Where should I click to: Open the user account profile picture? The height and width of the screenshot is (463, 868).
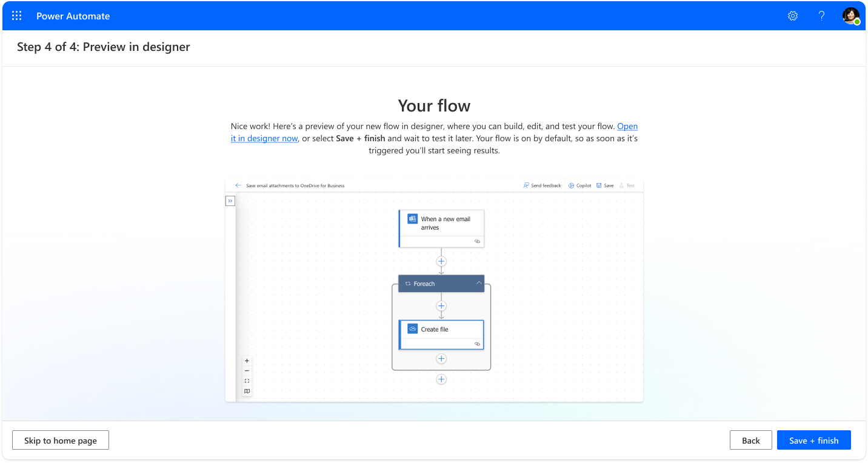coord(851,16)
